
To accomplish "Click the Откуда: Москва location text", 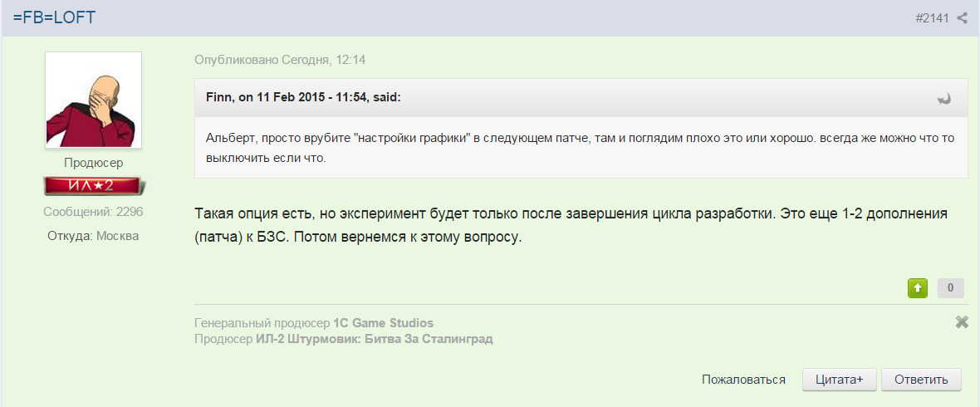I will coord(93,237).
